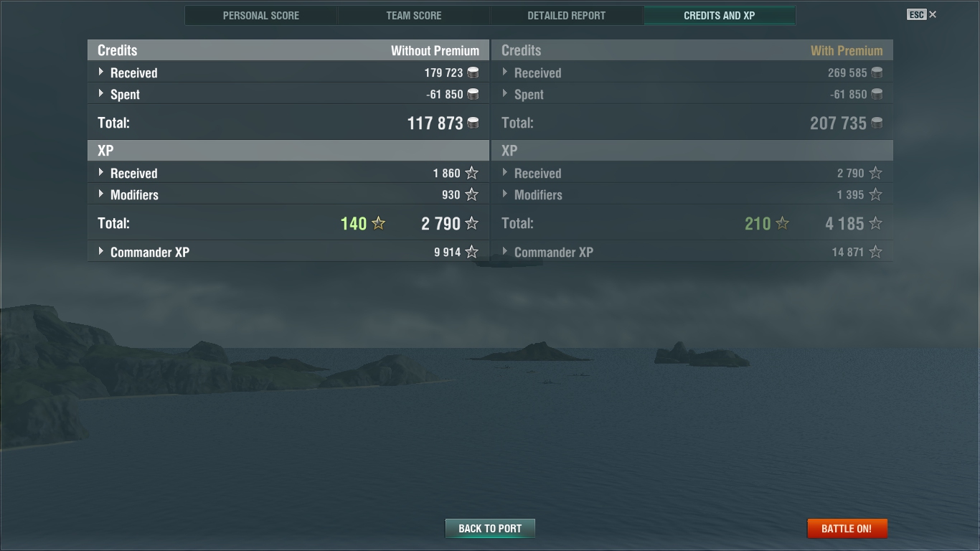The height and width of the screenshot is (551, 980).
Task: Open the Team Score tab
Action: [414, 15]
